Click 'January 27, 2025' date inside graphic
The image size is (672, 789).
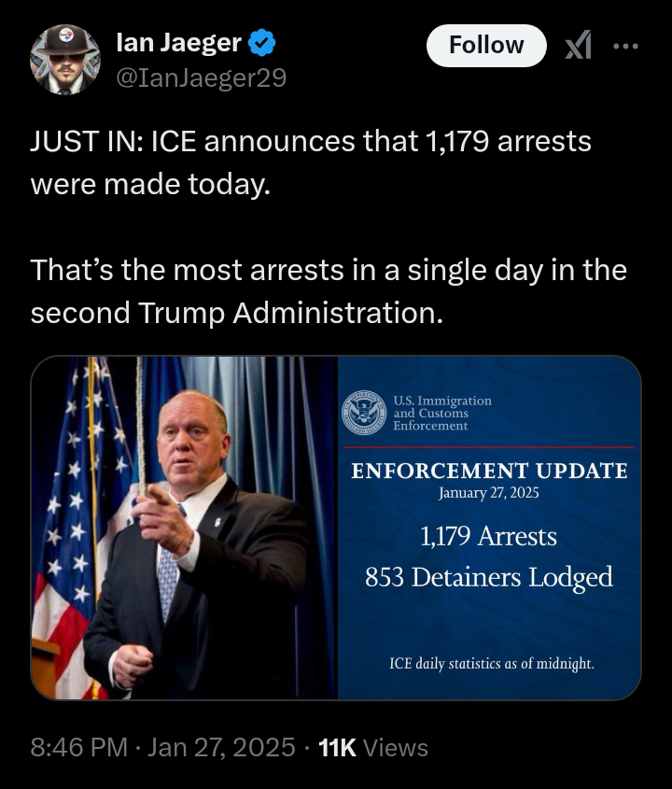(x=488, y=494)
